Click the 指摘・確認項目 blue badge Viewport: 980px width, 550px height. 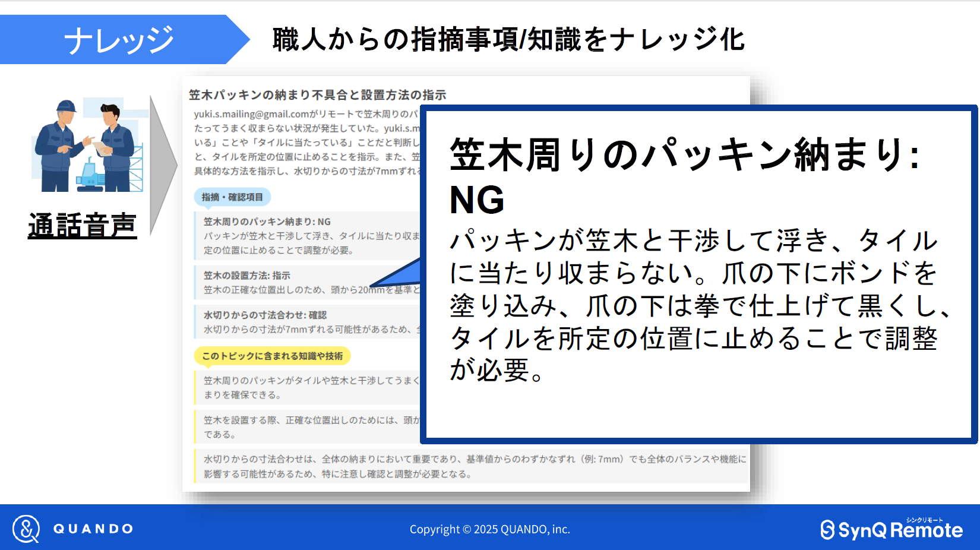coord(232,197)
